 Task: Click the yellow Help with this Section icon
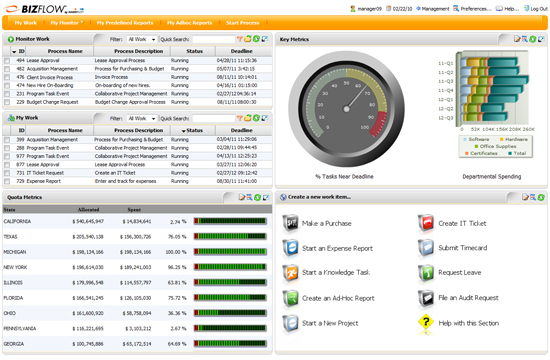[426, 322]
